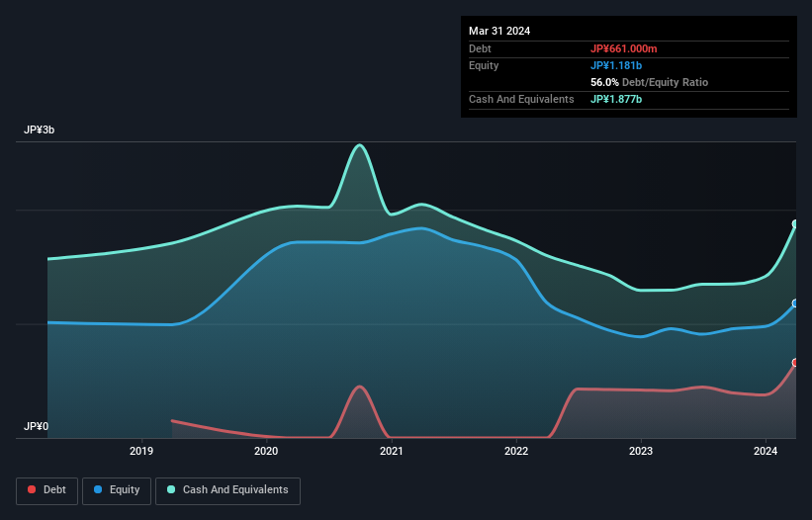Screen dimensions: 812x520
Task: Click the cash line peak in late 2020
Action: (x=359, y=145)
